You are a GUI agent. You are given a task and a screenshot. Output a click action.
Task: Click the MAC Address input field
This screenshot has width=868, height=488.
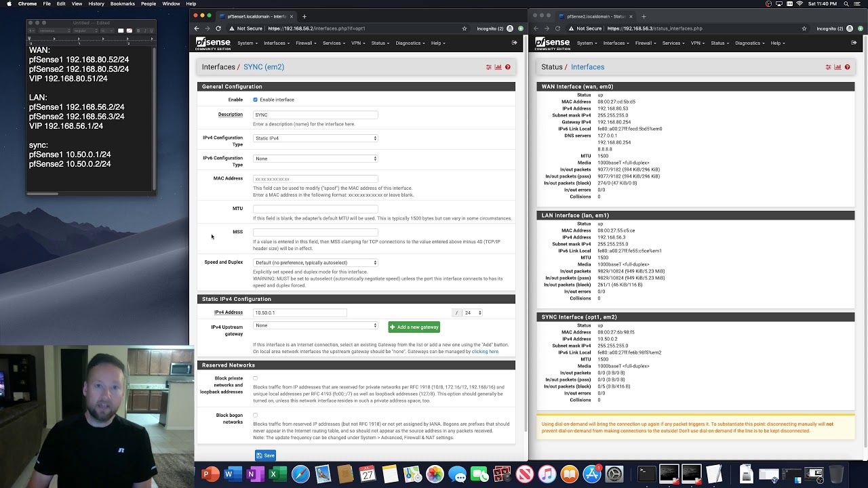(315, 179)
